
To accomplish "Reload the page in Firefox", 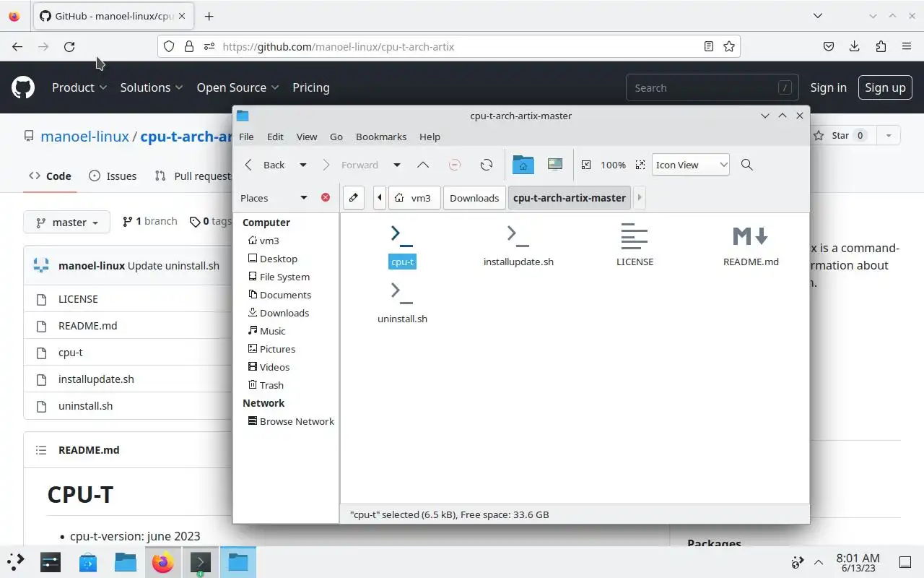I will (x=69, y=46).
